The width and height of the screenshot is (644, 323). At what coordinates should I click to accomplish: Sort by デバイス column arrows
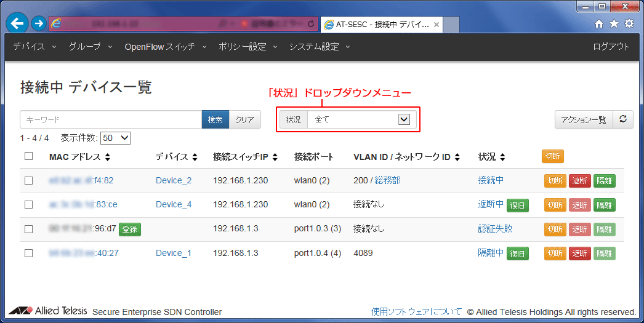pos(195,157)
